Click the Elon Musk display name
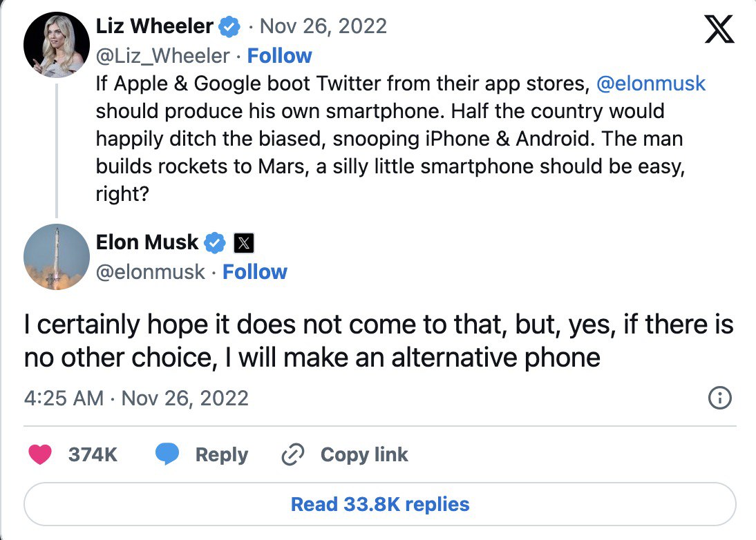Image resolution: width=756 pixels, height=540 pixels. [147, 242]
